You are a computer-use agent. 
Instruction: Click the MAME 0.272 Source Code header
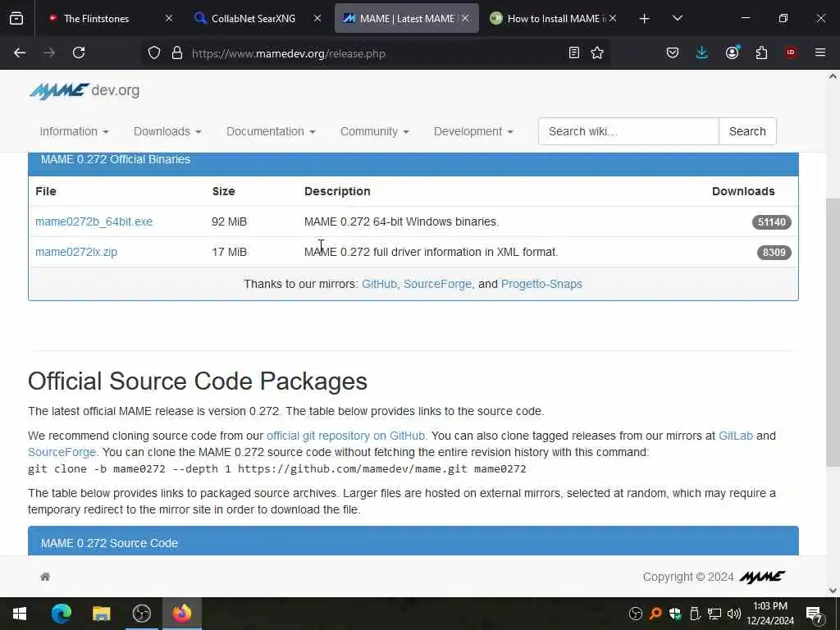pyautogui.click(x=413, y=541)
